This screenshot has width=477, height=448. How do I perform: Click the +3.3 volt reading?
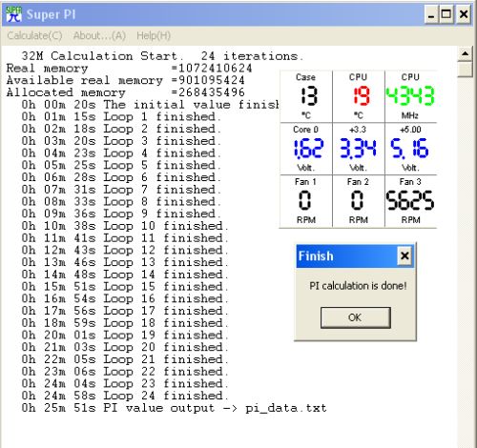(x=359, y=149)
